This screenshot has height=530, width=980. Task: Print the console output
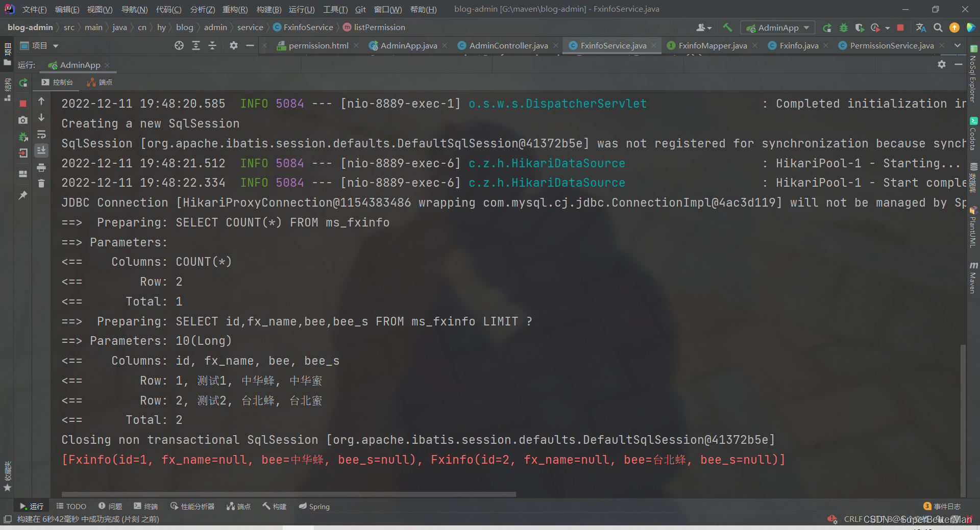pos(41,167)
